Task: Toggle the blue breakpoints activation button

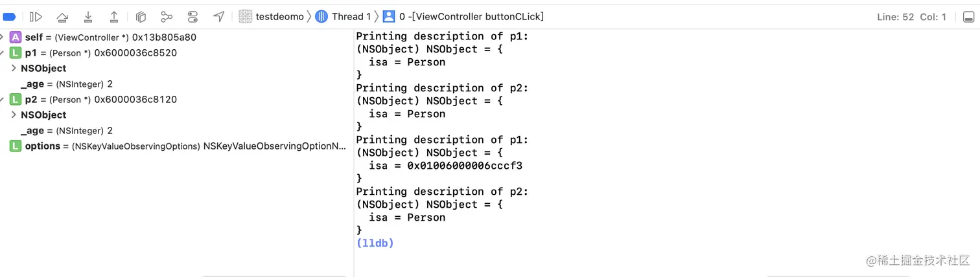Action: tap(9, 17)
